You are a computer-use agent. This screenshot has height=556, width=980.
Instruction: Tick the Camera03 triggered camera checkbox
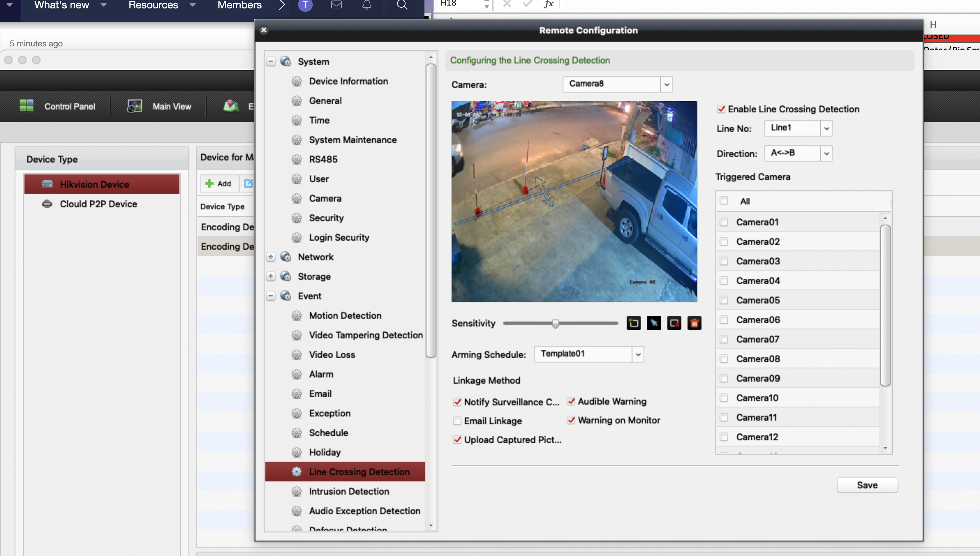pyautogui.click(x=723, y=261)
